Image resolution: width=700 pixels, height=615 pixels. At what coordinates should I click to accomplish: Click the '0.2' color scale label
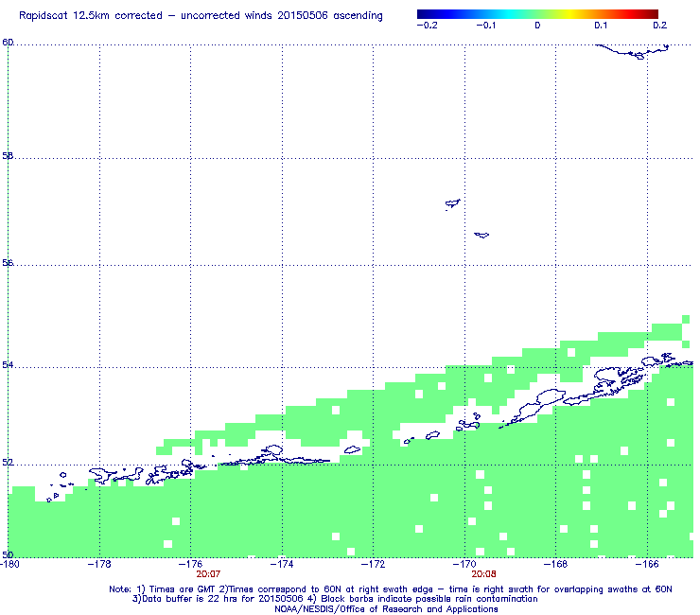point(660,26)
